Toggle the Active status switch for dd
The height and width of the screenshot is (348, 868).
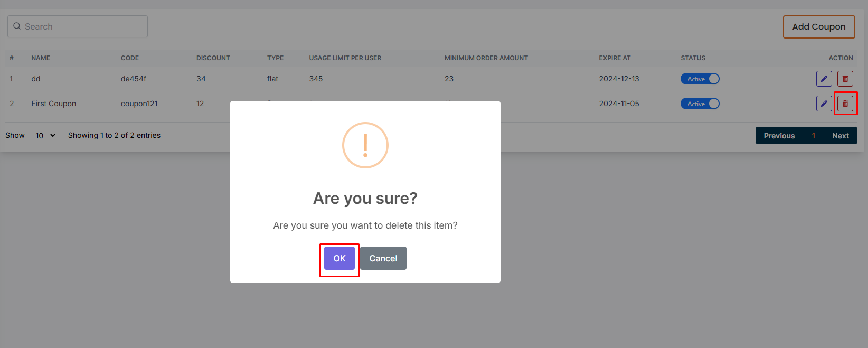(700, 79)
